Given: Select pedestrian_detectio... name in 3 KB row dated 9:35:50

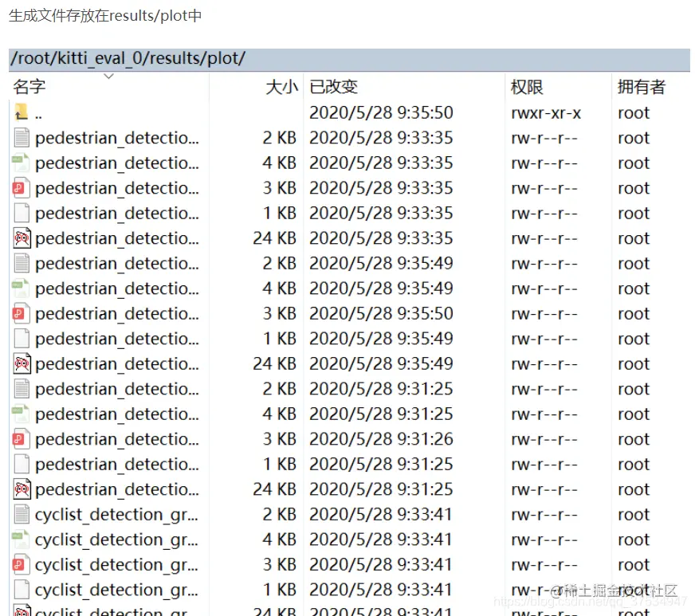Looking at the screenshot, I should [117, 314].
